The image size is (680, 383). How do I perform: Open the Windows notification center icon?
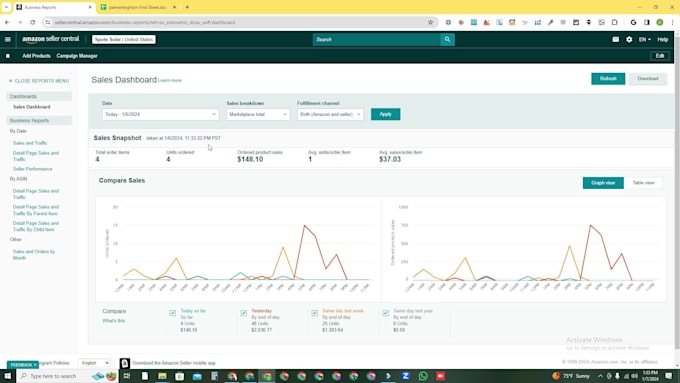point(669,376)
